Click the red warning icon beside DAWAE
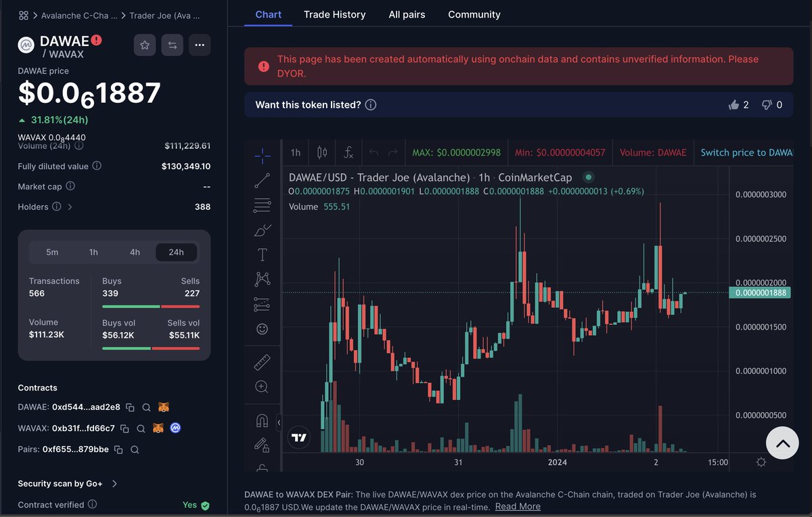812x517 pixels. click(x=97, y=40)
